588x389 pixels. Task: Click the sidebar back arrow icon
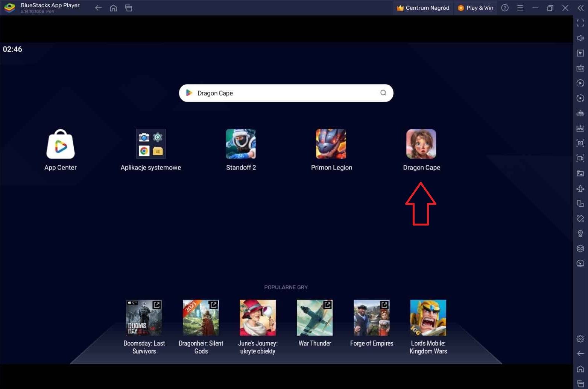580,354
